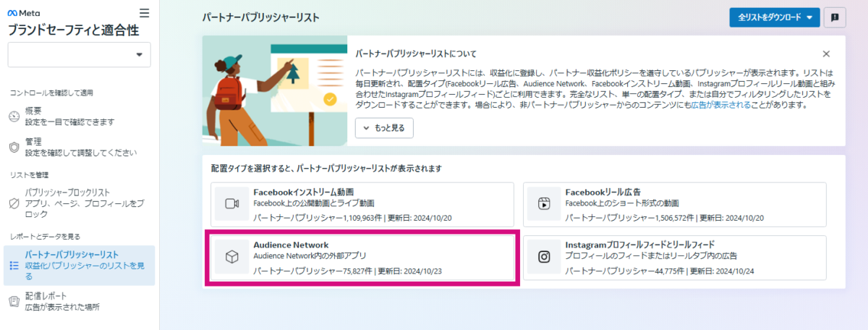Click the Facebook上の公開動画とライブ動画 description
Image resolution: width=868 pixels, height=330 pixels.
pyautogui.click(x=314, y=203)
